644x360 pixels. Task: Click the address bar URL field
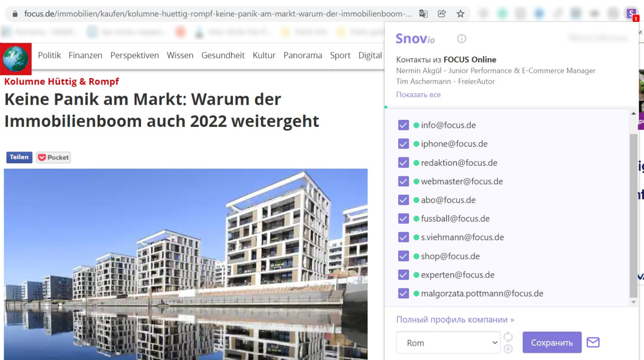click(x=218, y=14)
